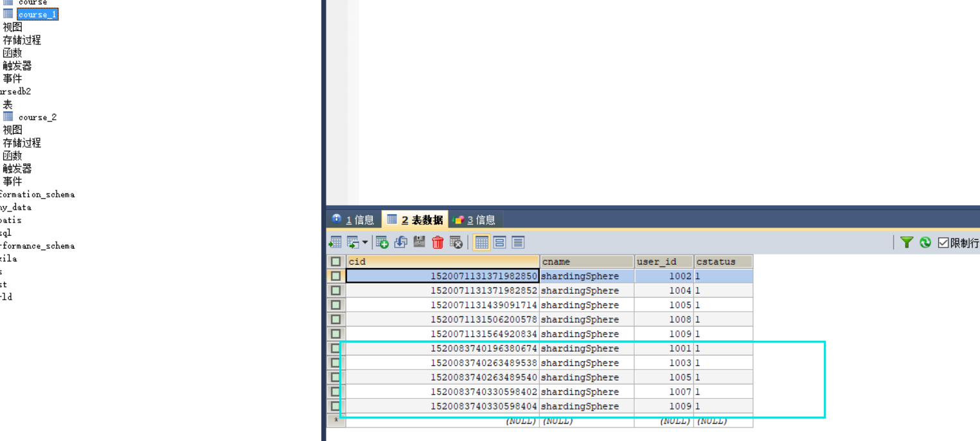Select the cid cell 1520083740263489538

[x=443, y=363]
